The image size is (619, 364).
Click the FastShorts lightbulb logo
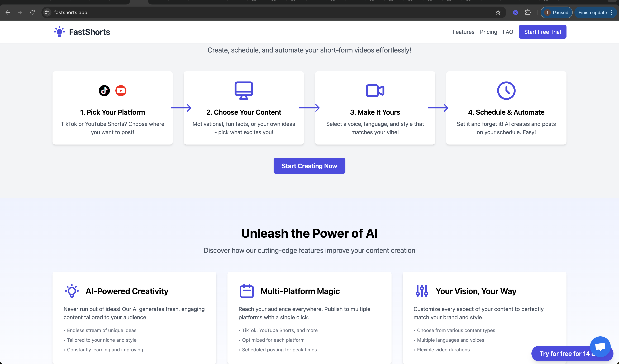click(x=59, y=32)
